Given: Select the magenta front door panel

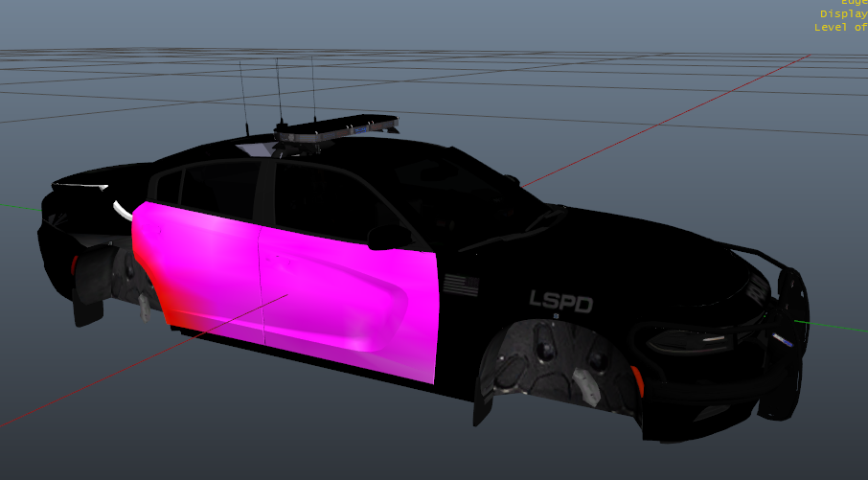Looking at the screenshot, I should click(x=348, y=305).
